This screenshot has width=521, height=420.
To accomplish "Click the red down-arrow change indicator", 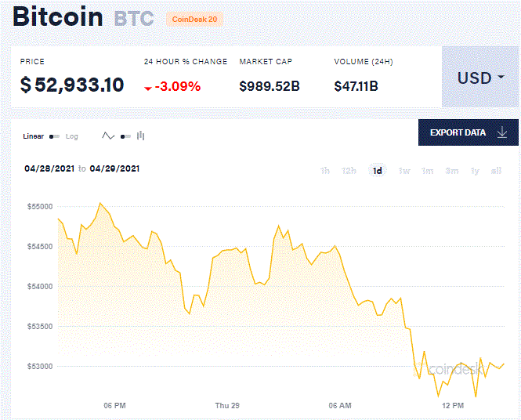I will point(148,89).
